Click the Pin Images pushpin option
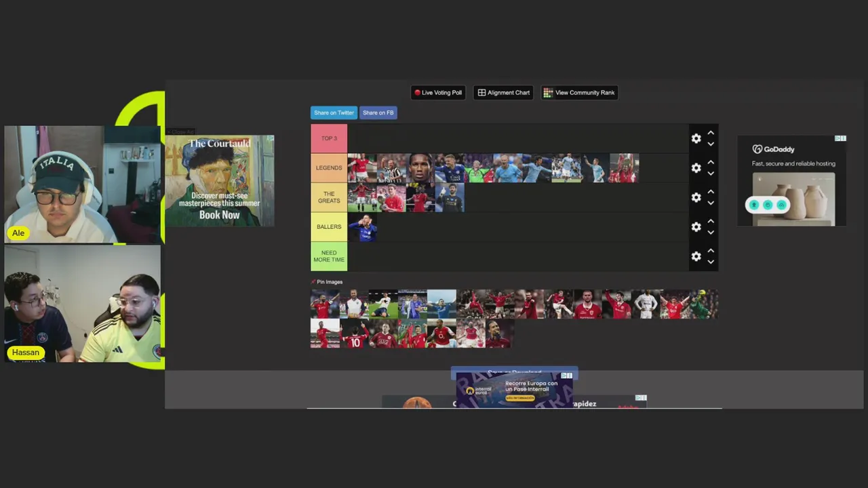The image size is (868, 488). point(327,282)
